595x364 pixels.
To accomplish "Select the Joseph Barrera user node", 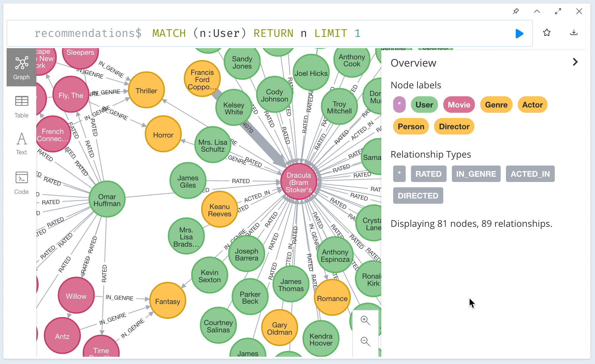I will (247, 254).
